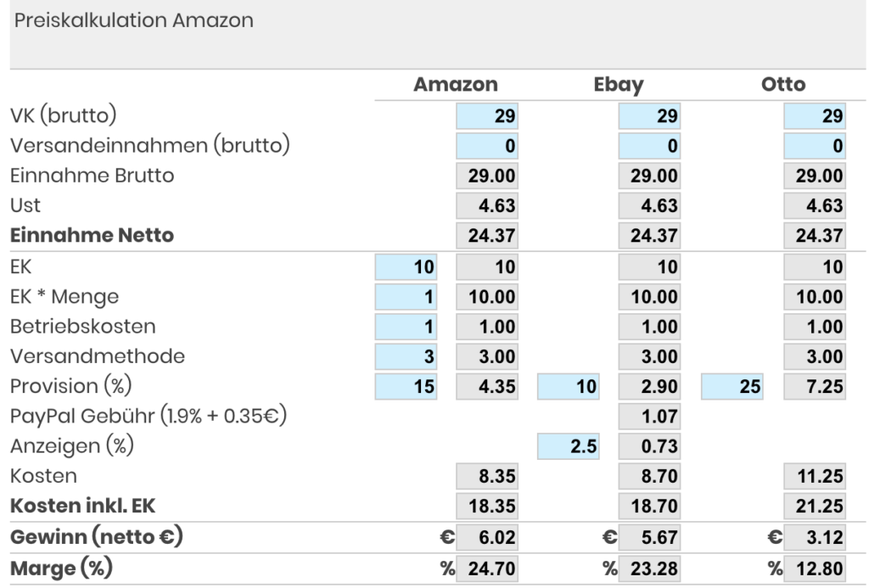
Task: Click the Amazon VK (brutto) input field
Action: click(x=488, y=116)
